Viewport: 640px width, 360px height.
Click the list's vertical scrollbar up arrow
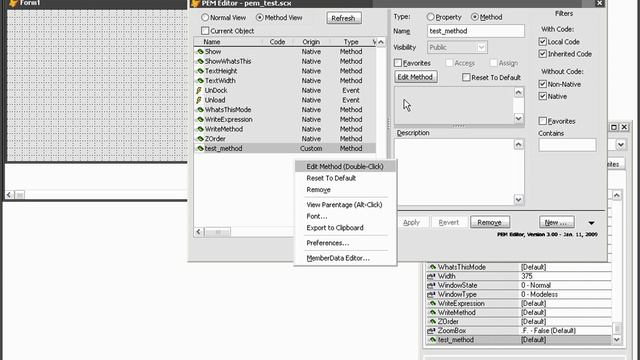380,42
